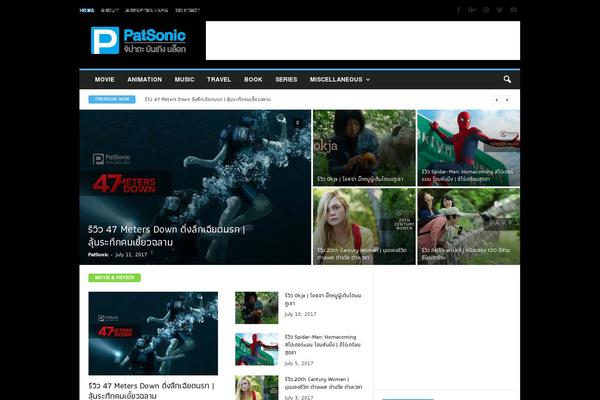Open the Contact top link
This screenshot has width=600, height=400.
point(188,10)
